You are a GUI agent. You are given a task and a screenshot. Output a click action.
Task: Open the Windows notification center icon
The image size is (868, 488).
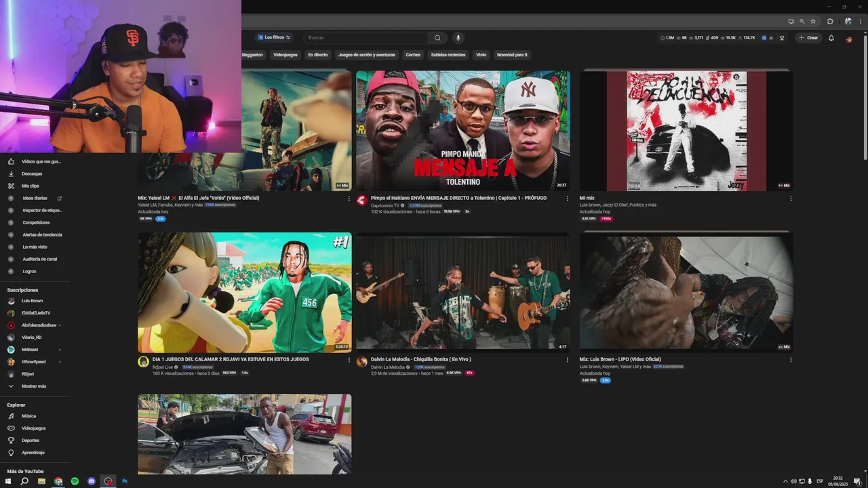(x=857, y=481)
